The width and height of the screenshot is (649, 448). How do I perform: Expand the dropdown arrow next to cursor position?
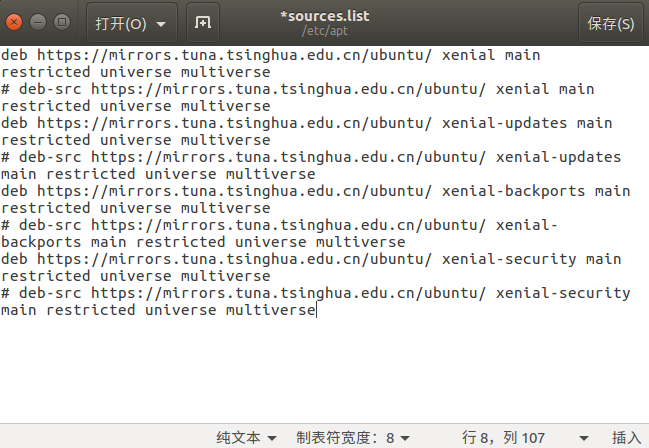pyautogui.click(x=584, y=438)
